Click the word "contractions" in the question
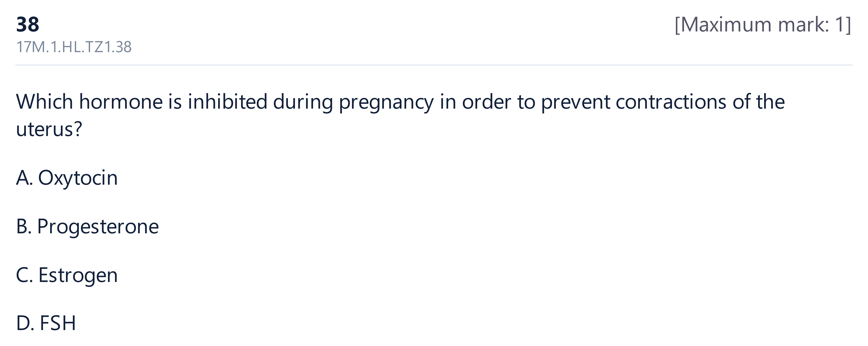The width and height of the screenshot is (868, 346). (x=671, y=102)
